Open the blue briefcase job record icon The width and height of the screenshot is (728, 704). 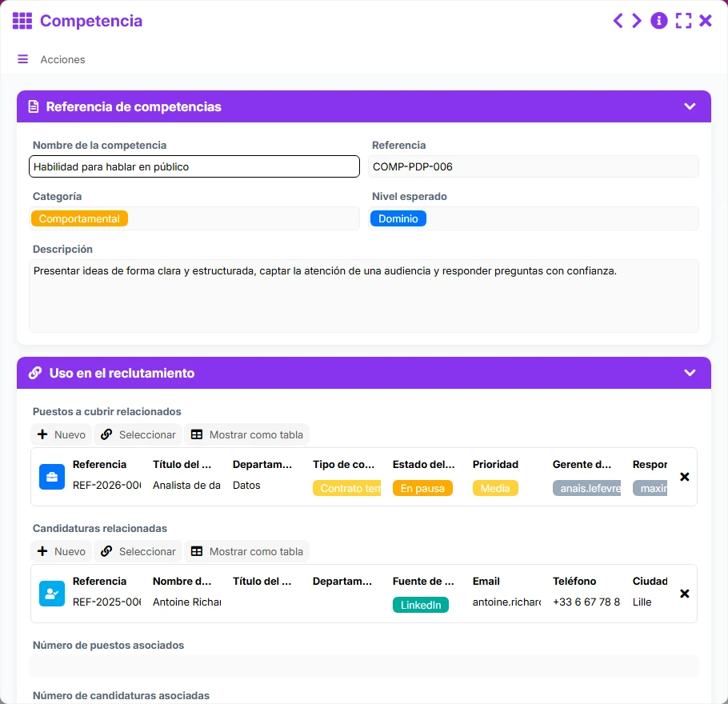pos(52,477)
